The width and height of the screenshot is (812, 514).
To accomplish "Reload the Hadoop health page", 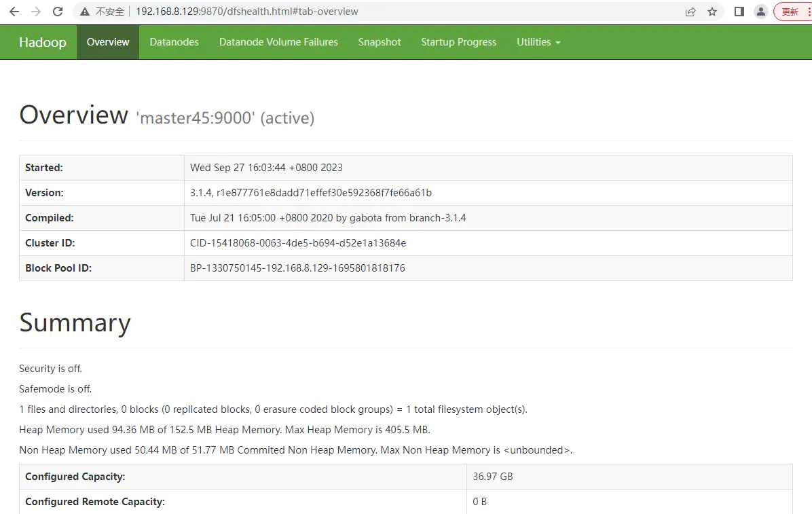I will pyautogui.click(x=58, y=12).
